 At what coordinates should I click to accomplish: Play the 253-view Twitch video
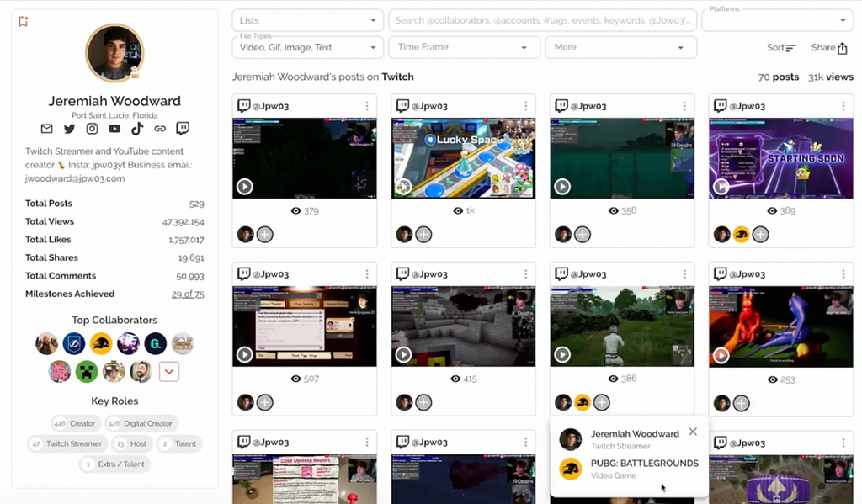point(721,355)
